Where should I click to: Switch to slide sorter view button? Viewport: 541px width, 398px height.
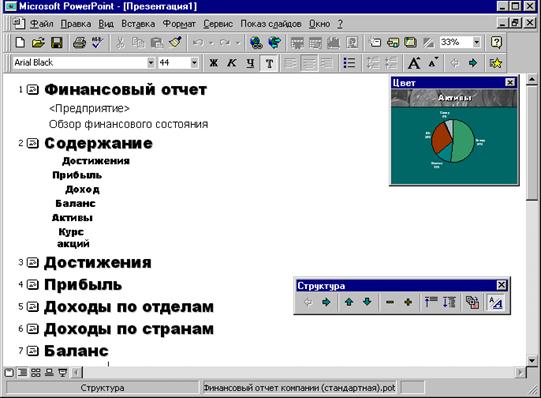pyautogui.click(x=36, y=372)
